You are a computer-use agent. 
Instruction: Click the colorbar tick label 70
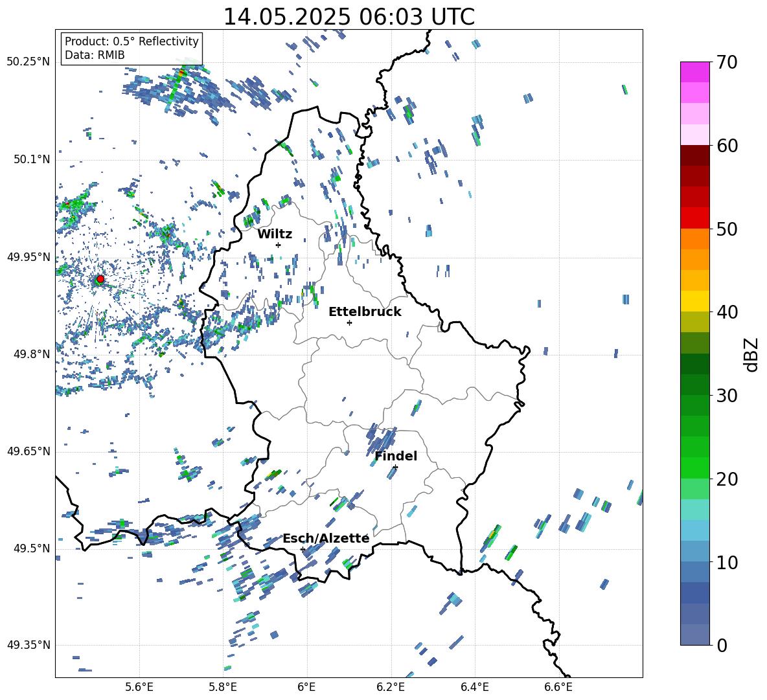pyautogui.click(x=727, y=62)
